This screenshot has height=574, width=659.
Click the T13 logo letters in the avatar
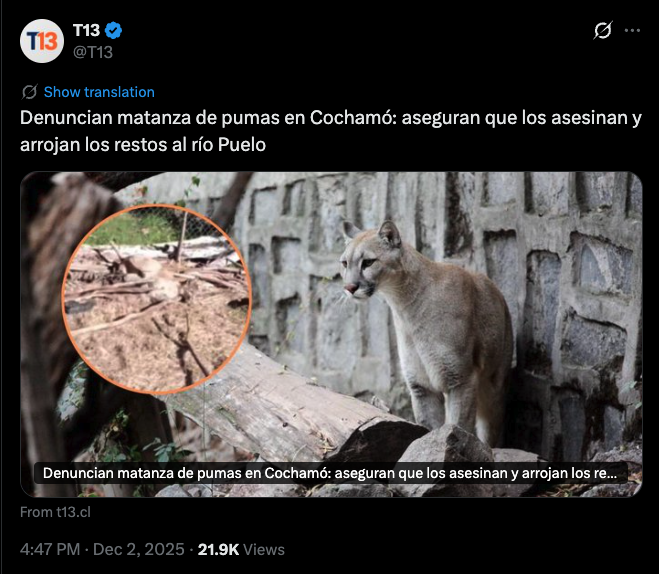click(42, 41)
